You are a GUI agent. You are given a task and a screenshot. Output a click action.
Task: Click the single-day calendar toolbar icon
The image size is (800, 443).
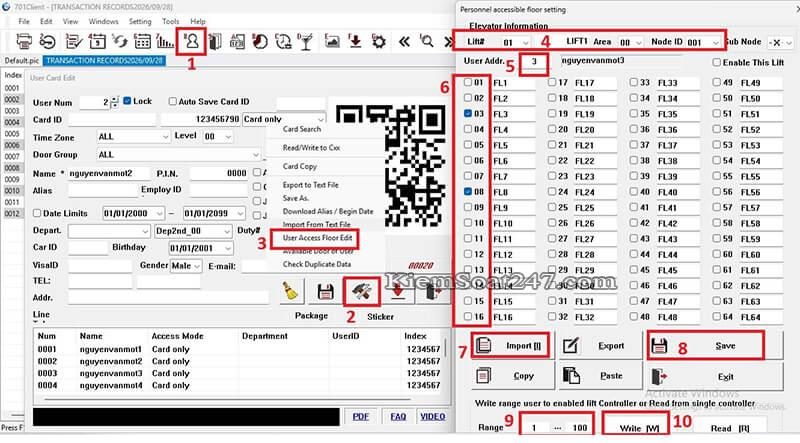click(x=97, y=41)
